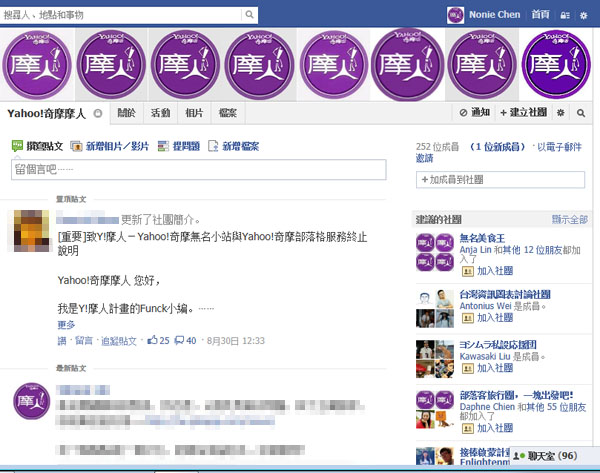Click the comment bubble count 40

click(x=185, y=340)
